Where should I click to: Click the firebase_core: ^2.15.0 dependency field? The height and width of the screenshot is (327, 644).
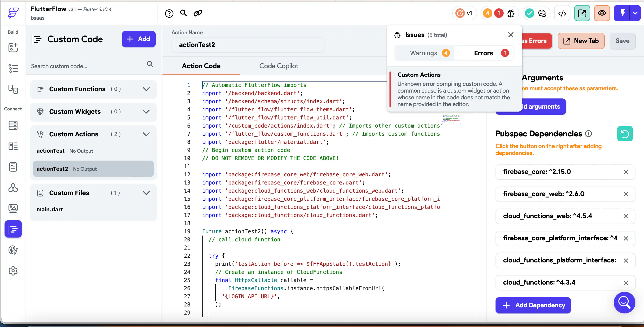(565, 172)
